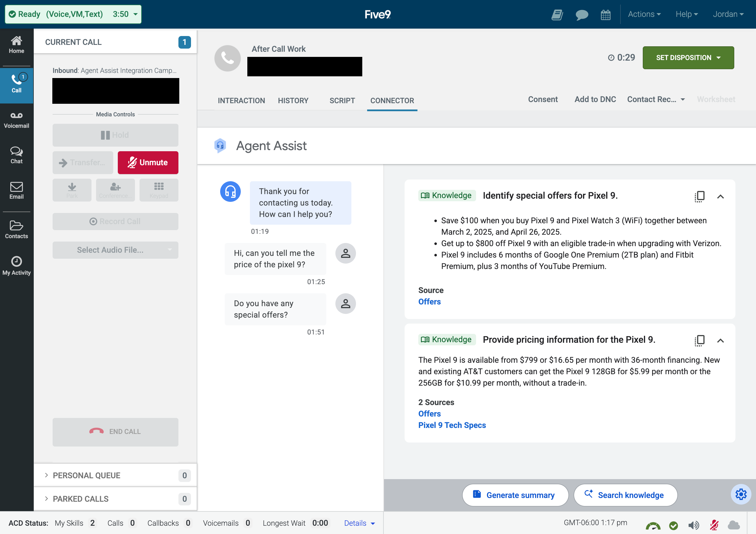Click the speaker volume icon
Image resolution: width=756 pixels, height=534 pixels.
click(x=693, y=525)
